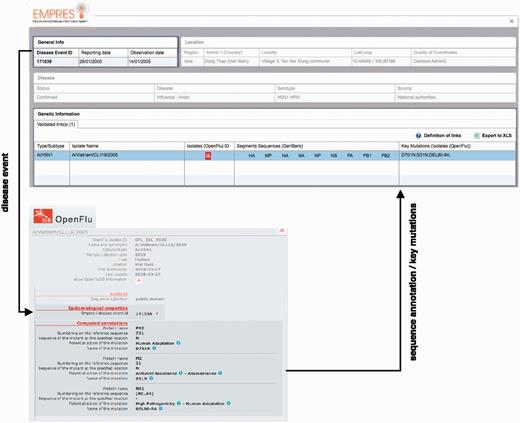This screenshot has width=520, height=423.
Task: Click mutation name D701N in OpenFlu panel
Action: pos(143,348)
